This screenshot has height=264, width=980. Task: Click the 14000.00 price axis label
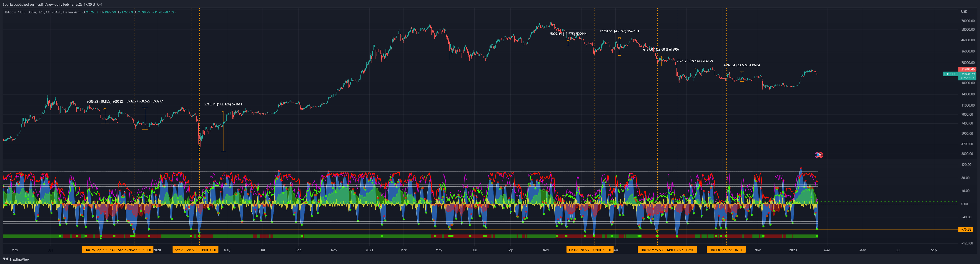[x=968, y=94]
